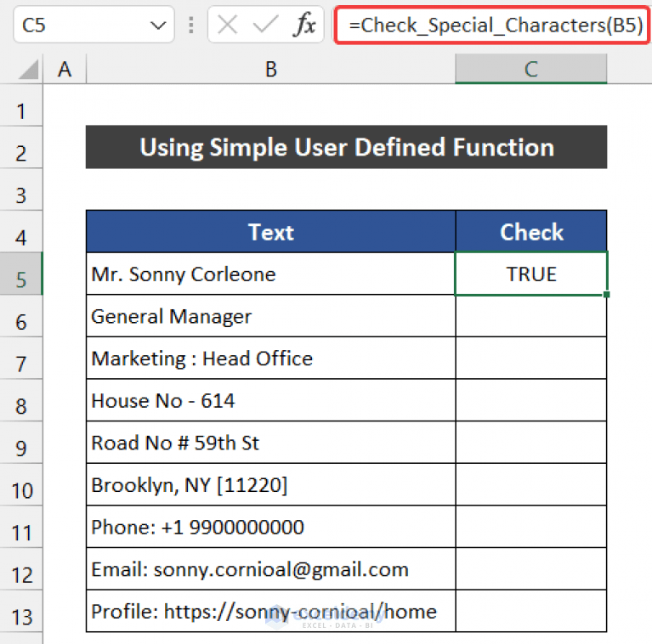Screen dimensions: 652x644
Task: Select the Email sonny.cornioal@gmail.com cell
Action: [270, 568]
